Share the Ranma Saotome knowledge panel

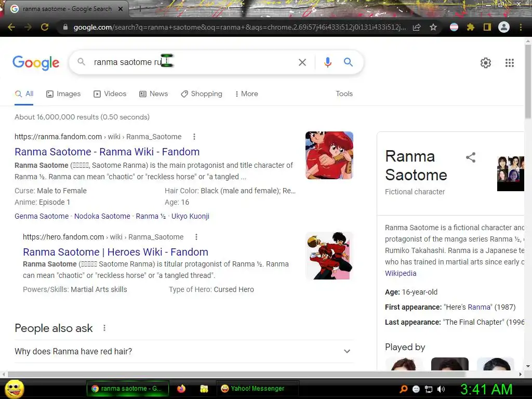point(471,157)
